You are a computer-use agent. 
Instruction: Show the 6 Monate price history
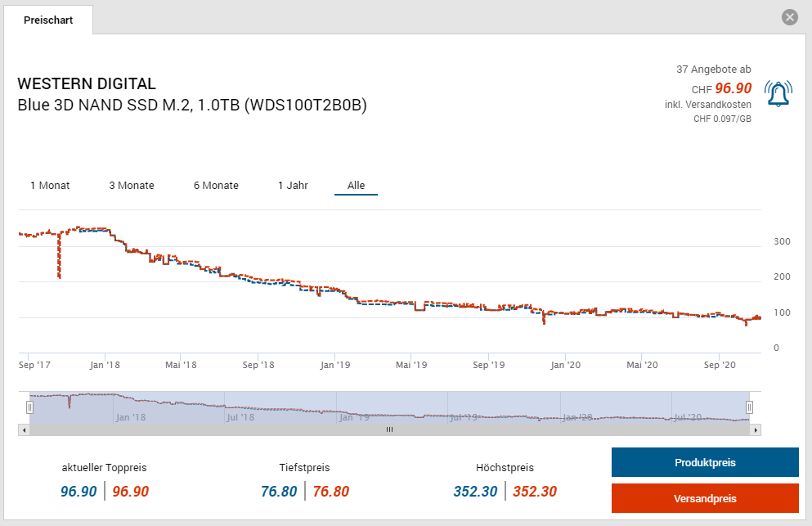[216, 186]
